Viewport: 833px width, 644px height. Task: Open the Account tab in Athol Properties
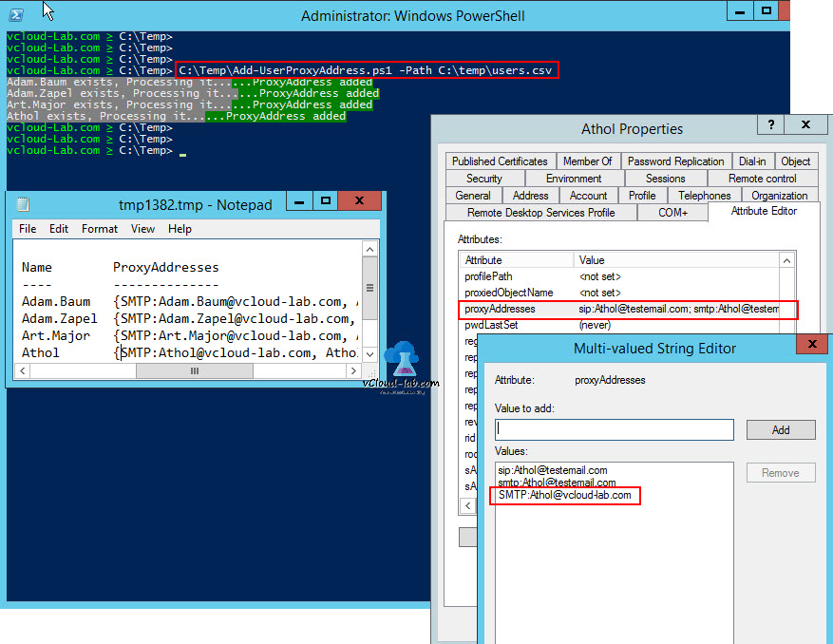coord(589,195)
